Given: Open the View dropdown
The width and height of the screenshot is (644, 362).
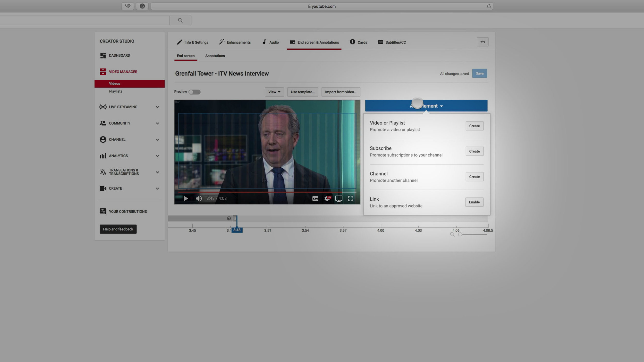Looking at the screenshot, I should tap(274, 92).
